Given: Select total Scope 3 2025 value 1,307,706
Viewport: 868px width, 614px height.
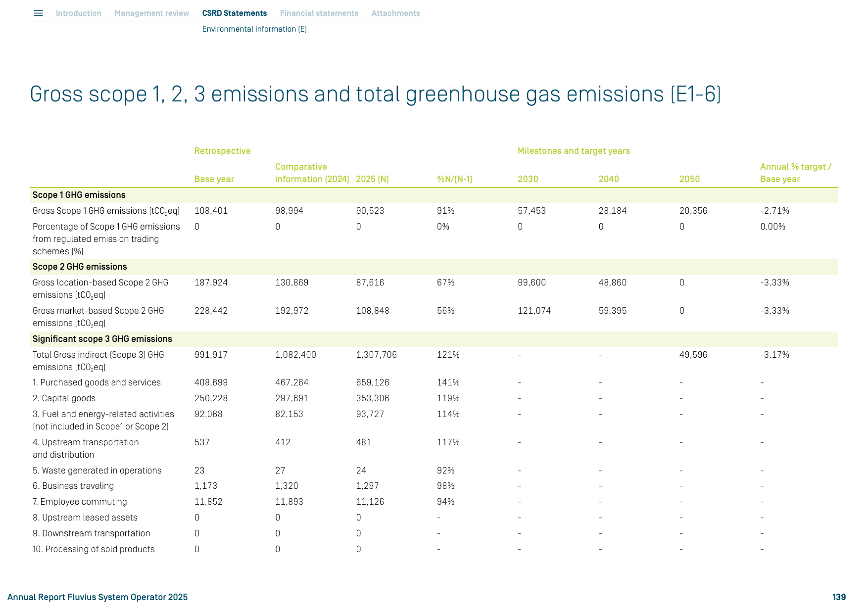Looking at the screenshot, I should pos(377,355).
